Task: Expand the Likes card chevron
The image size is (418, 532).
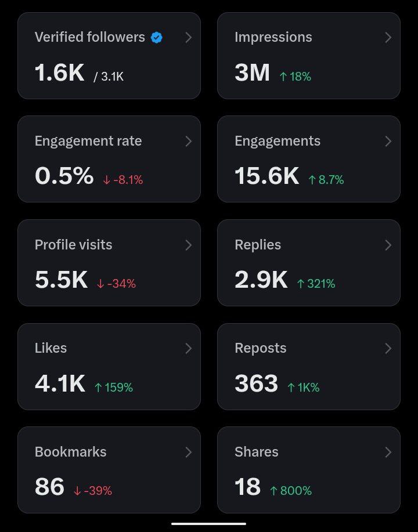Action: click(x=188, y=348)
